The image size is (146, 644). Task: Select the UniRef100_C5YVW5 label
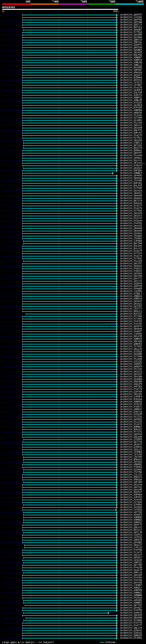pos(131,180)
